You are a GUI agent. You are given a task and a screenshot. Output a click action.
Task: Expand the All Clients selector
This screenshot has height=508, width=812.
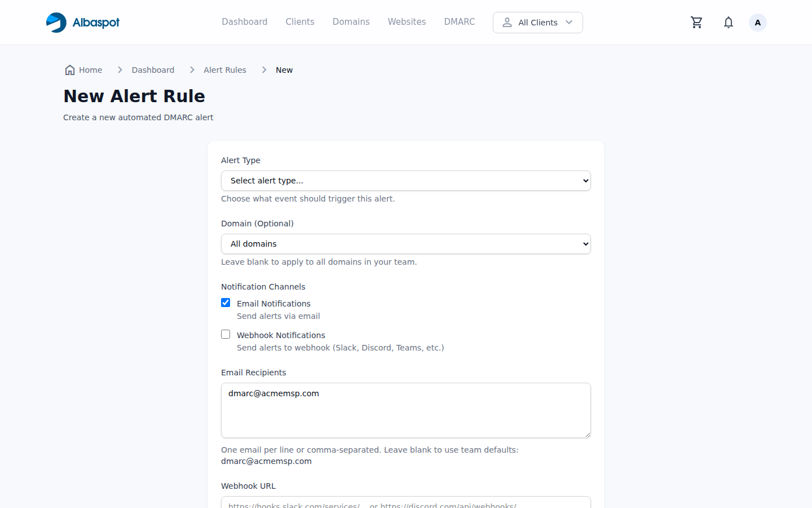click(x=537, y=23)
